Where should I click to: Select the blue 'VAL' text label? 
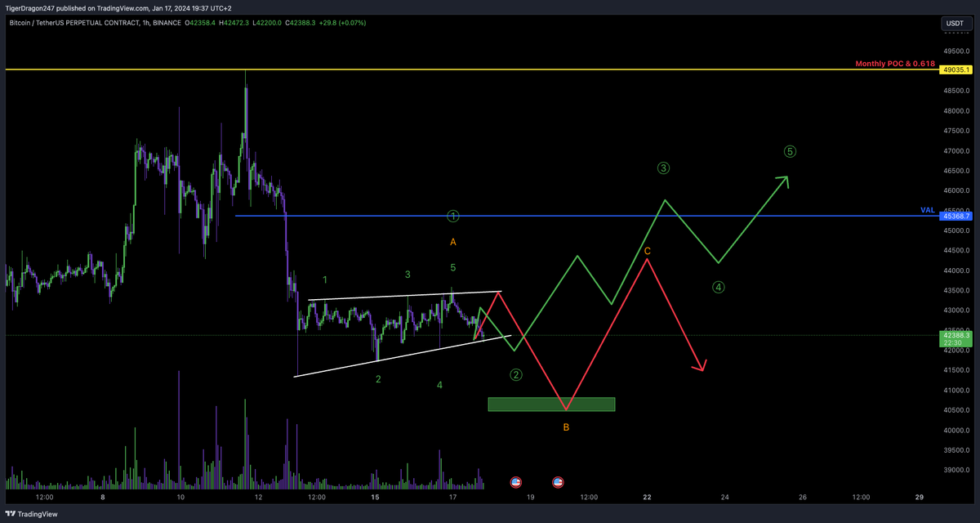(928, 210)
